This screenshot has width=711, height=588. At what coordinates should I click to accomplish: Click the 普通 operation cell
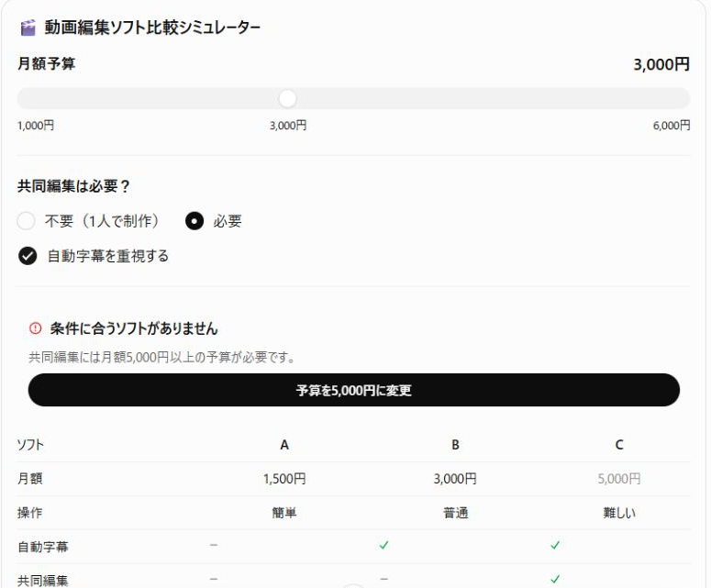click(455, 513)
